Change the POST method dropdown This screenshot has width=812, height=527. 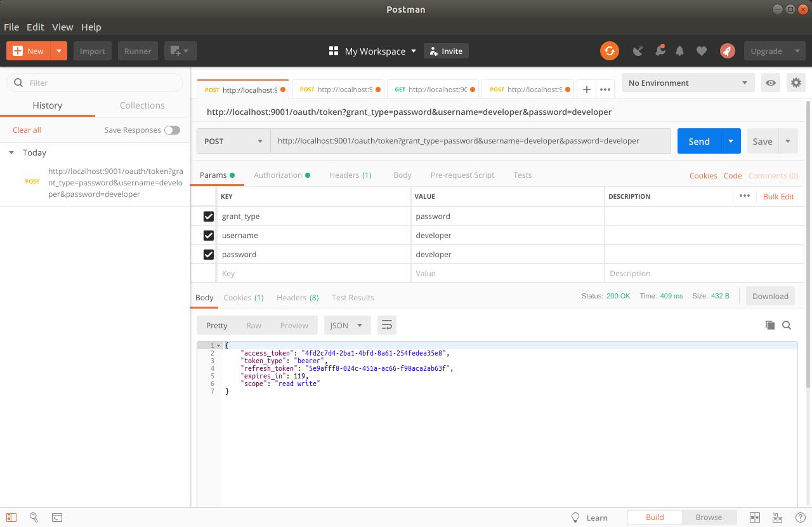point(233,141)
